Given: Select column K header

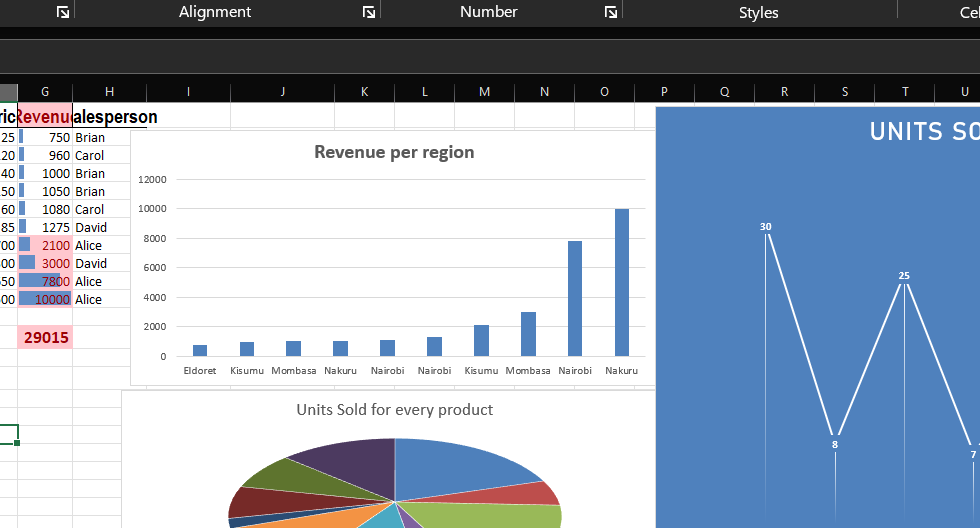Looking at the screenshot, I should (x=364, y=92).
